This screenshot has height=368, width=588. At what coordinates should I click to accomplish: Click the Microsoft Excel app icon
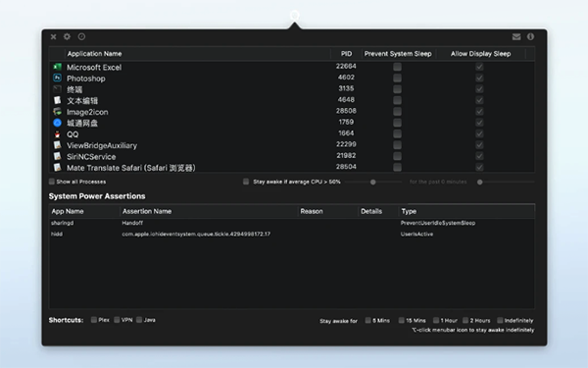[x=57, y=67]
